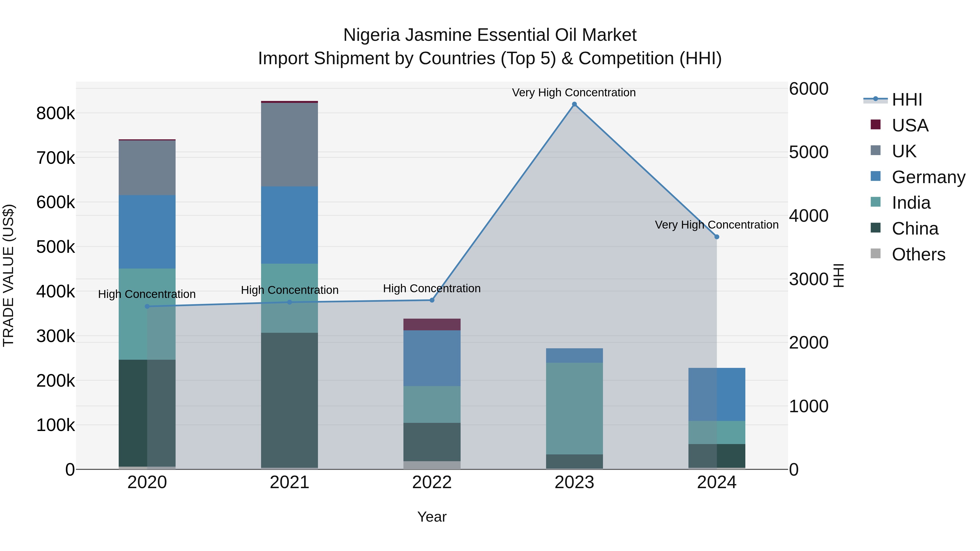980x551 pixels.
Task: Toggle the Others series legend label
Action: pos(918,254)
